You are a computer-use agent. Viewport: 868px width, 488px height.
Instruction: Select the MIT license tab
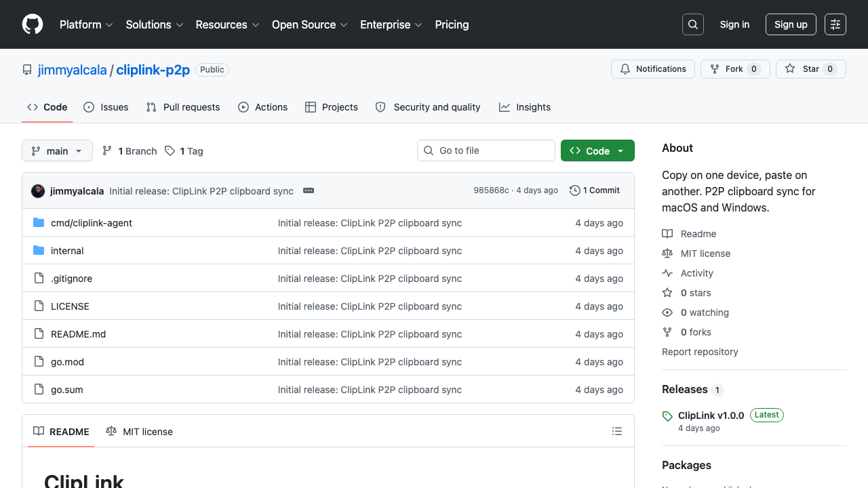click(140, 432)
